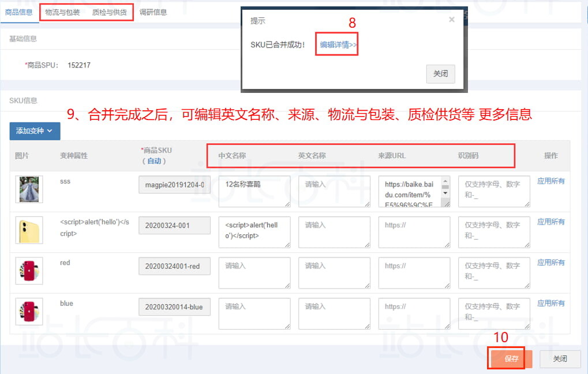Image resolution: width=588 pixels, height=374 pixels.
Task: Click the 自动 SKU generation link
Action: point(154,161)
